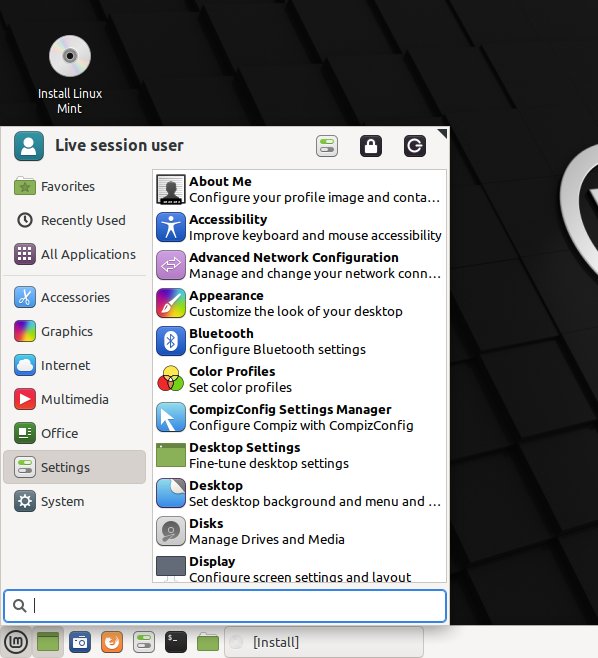Click the magnifier icon in search box
Image resolution: width=598 pixels, height=658 pixels.
tap(19, 606)
